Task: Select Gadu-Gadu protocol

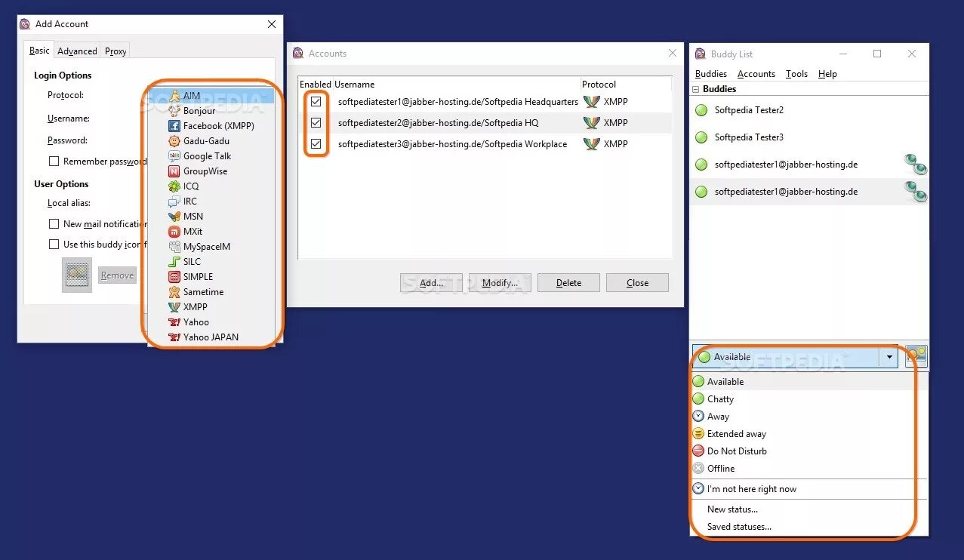Action: coord(211,141)
